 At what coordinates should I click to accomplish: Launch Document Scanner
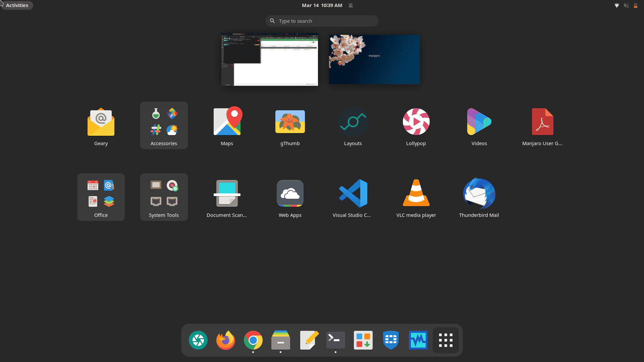[227, 197]
